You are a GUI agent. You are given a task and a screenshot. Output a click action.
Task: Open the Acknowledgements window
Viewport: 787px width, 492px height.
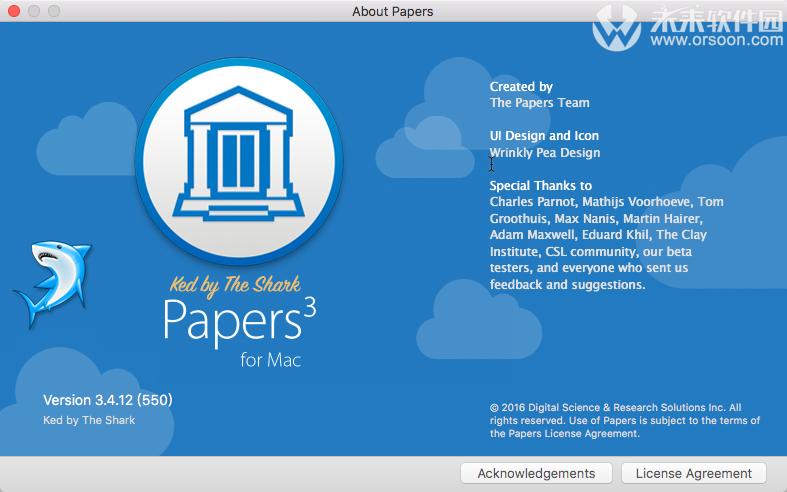click(536, 473)
